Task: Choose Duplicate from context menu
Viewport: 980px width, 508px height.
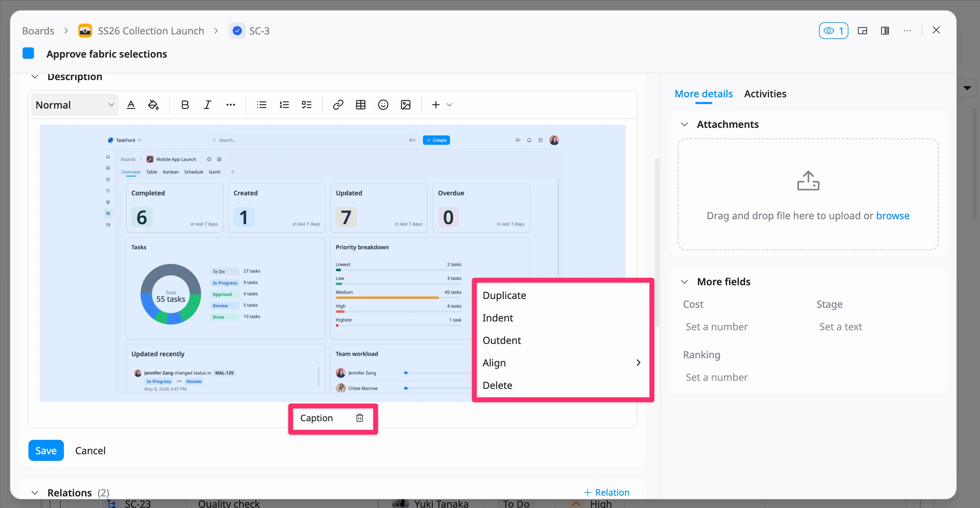Action: (x=563, y=295)
